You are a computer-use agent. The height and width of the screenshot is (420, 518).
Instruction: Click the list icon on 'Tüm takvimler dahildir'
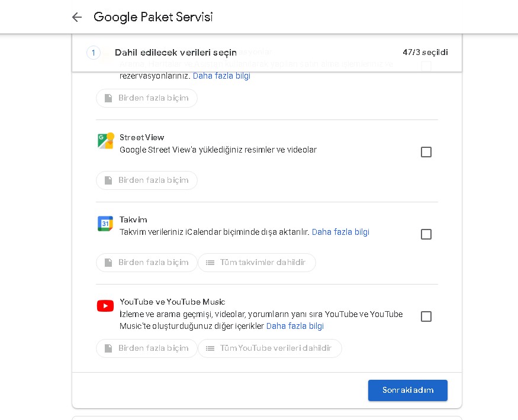click(x=211, y=263)
